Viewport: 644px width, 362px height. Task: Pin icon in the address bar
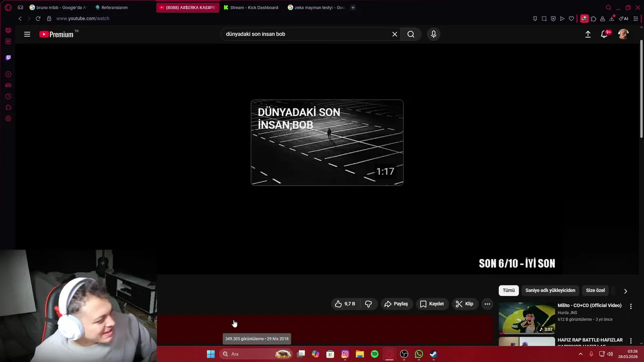point(535,19)
